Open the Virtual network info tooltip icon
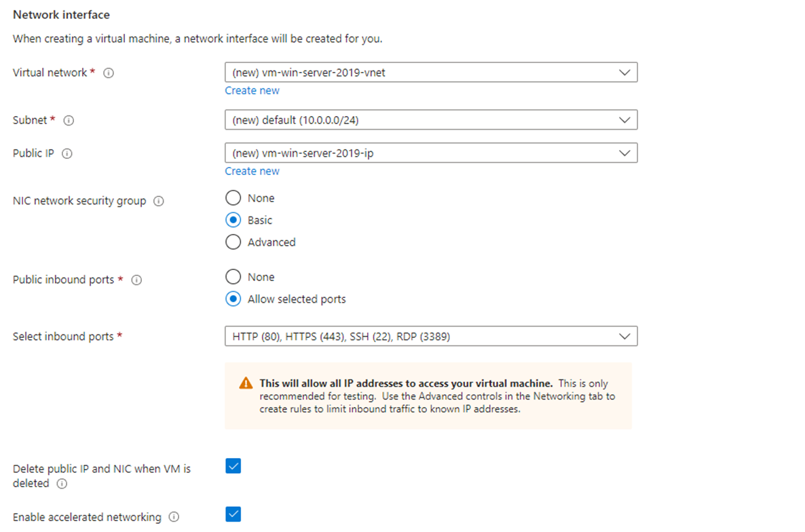This screenshot has height=532, width=805. pos(109,73)
